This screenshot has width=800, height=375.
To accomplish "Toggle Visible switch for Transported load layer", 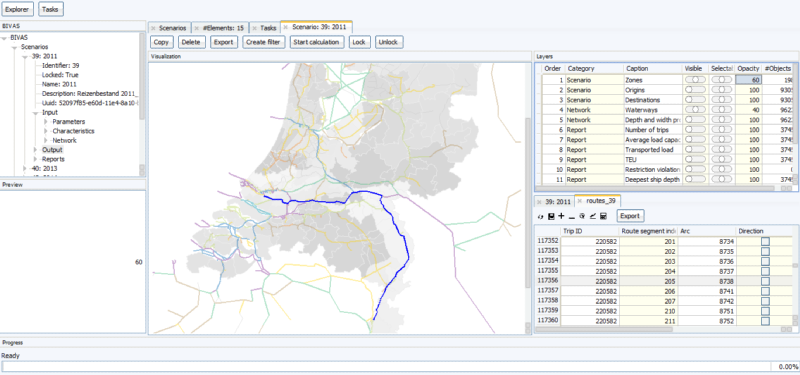I will (695, 149).
